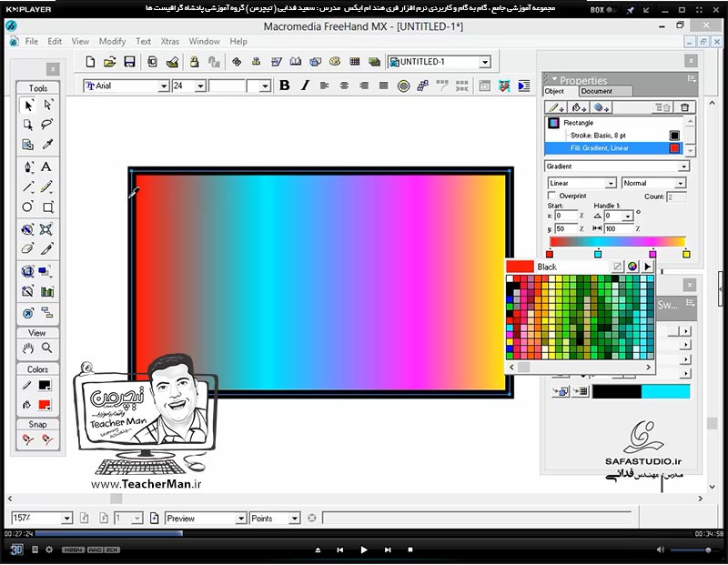Select the Stroke: Basic, 8 pt row

point(612,136)
